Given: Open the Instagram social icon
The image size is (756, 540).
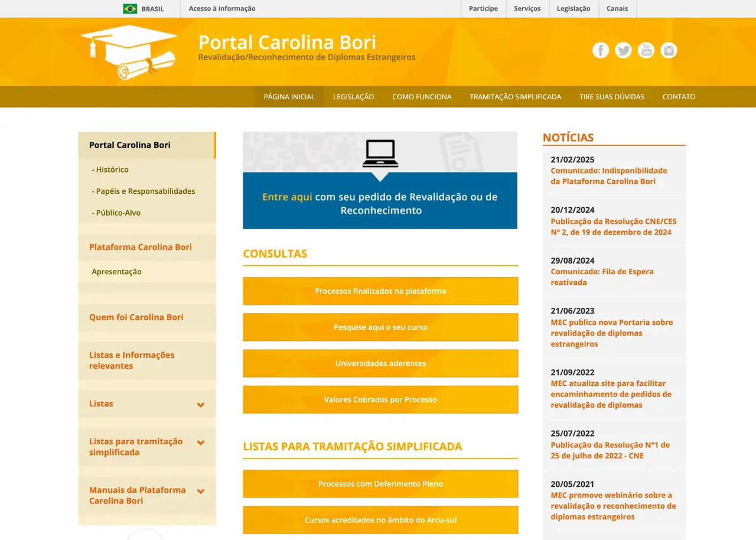Looking at the screenshot, I should (669, 50).
